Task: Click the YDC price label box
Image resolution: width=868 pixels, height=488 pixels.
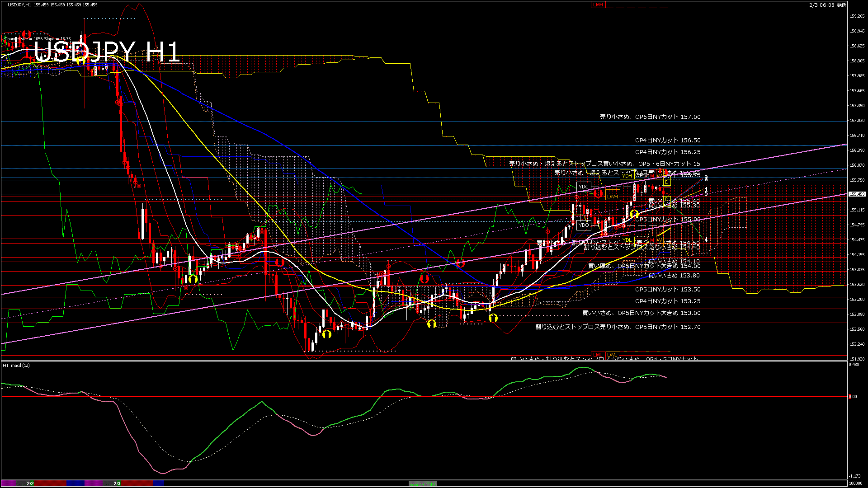Action: click(x=584, y=187)
